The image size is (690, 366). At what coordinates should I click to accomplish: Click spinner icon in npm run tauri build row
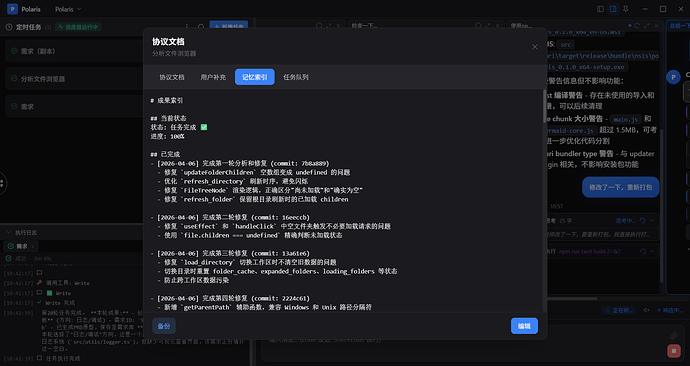pos(643,251)
